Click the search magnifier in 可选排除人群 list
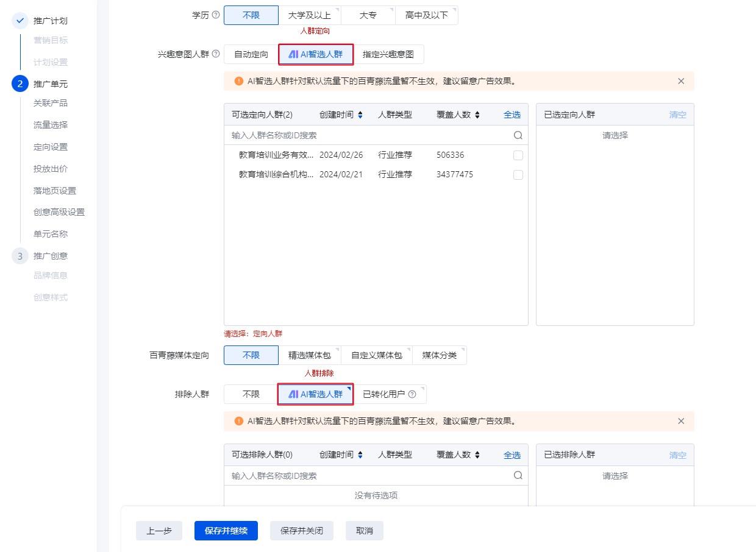756x552 pixels. point(518,476)
